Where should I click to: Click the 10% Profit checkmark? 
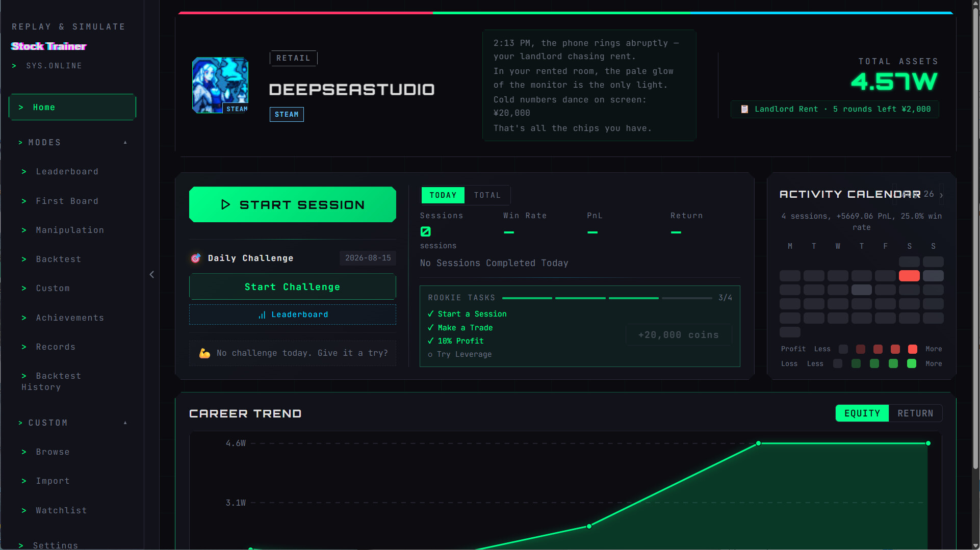click(431, 341)
